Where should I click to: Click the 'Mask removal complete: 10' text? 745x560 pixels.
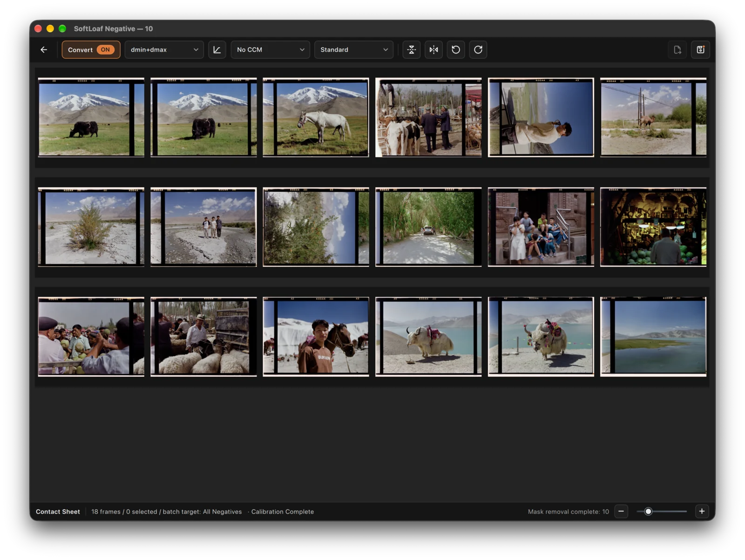(568, 512)
